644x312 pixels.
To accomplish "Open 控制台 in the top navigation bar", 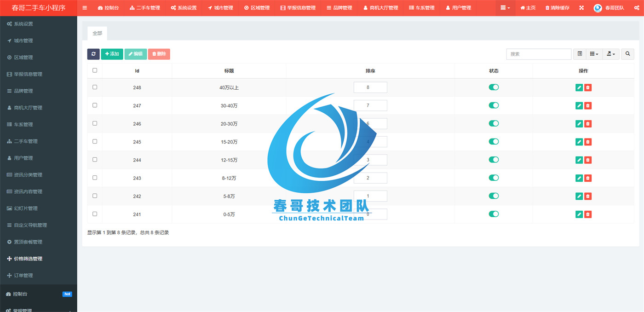I will pos(108,8).
